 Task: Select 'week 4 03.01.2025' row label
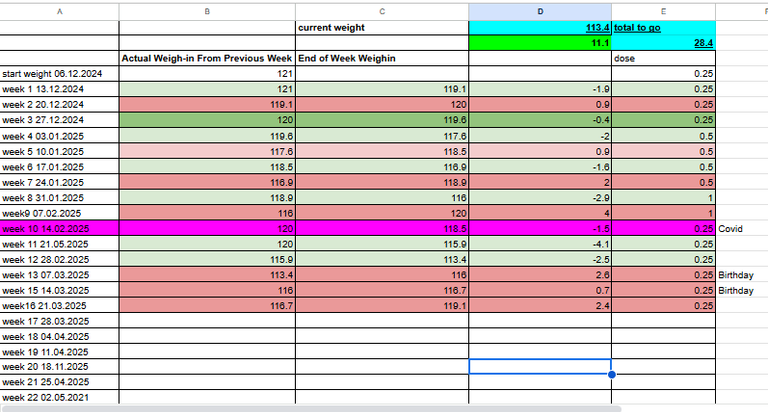click(x=59, y=136)
